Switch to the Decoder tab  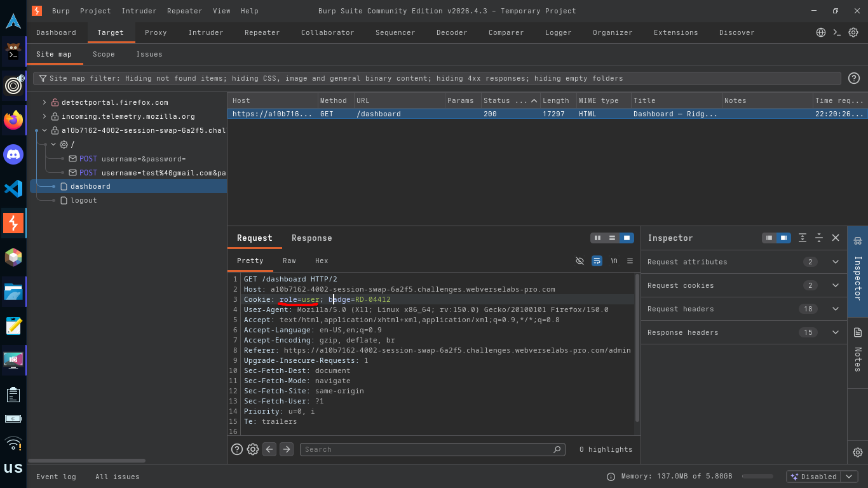452,32
